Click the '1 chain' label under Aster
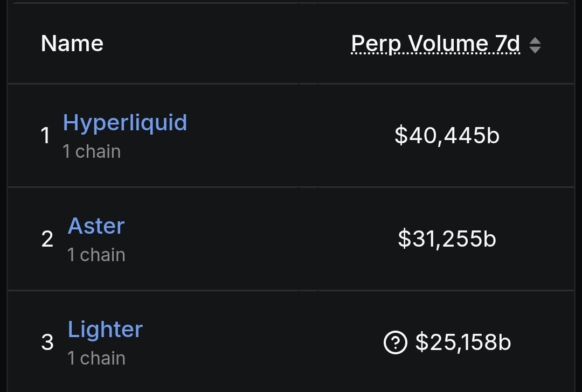The image size is (582, 392). 96,255
